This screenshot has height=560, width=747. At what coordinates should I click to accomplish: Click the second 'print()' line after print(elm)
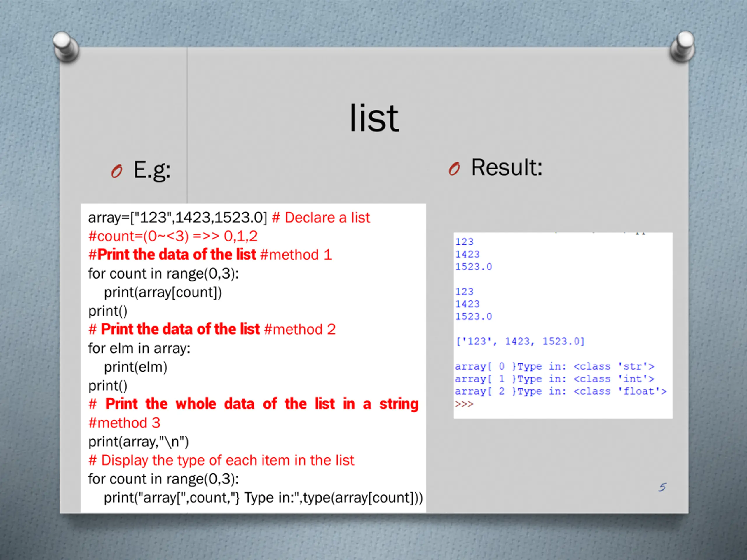(x=108, y=386)
